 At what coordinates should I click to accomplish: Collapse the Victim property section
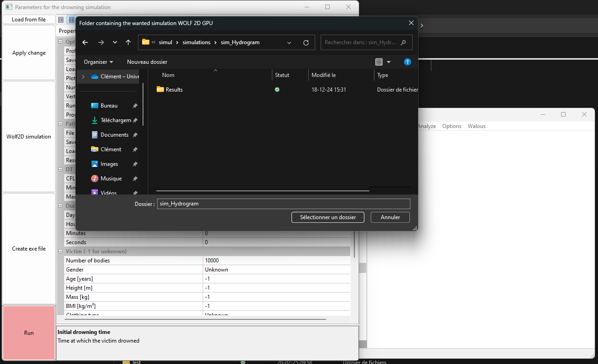(x=61, y=251)
